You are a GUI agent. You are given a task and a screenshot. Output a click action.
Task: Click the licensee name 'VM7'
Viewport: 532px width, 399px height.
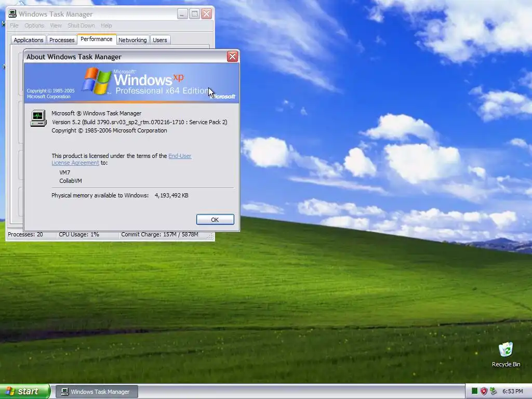coord(65,172)
